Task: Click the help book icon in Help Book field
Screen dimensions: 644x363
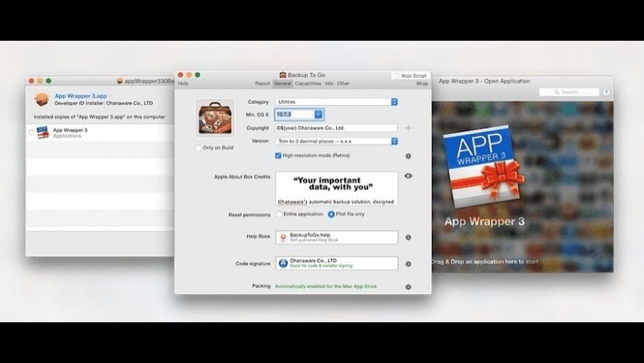Action: coord(283,237)
